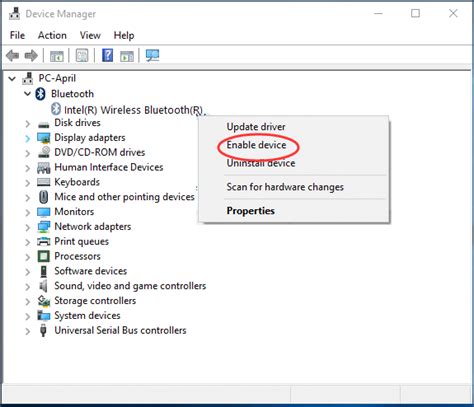The height and width of the screenshot is (407, 474).
Task: Click the Intel Wireless Bluetooth device icon
Action: click(x=56, y=109)
